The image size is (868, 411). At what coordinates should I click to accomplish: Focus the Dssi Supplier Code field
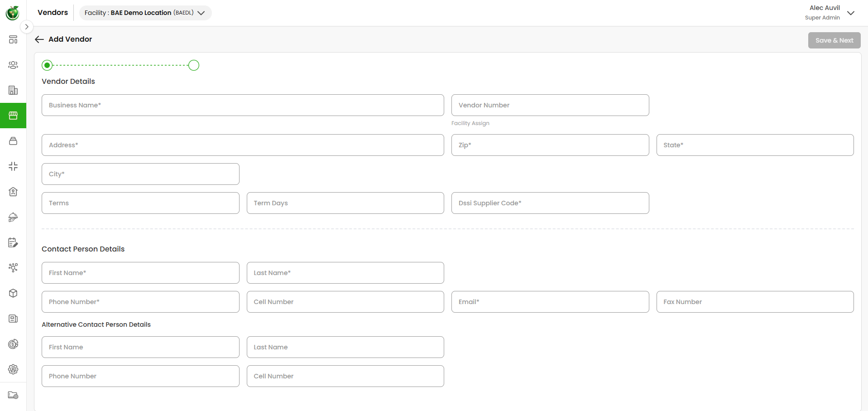point(550,203)
